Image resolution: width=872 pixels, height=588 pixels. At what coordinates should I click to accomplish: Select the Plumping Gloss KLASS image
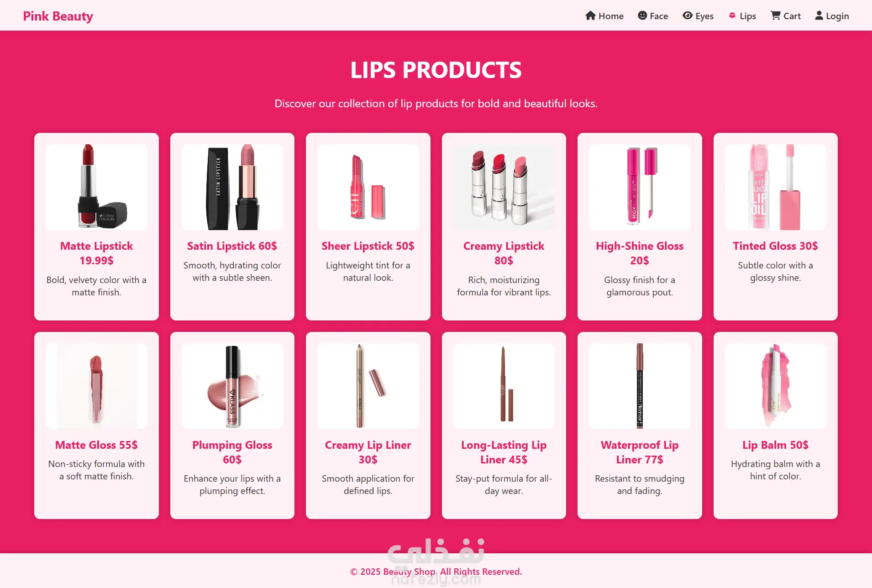232,386
